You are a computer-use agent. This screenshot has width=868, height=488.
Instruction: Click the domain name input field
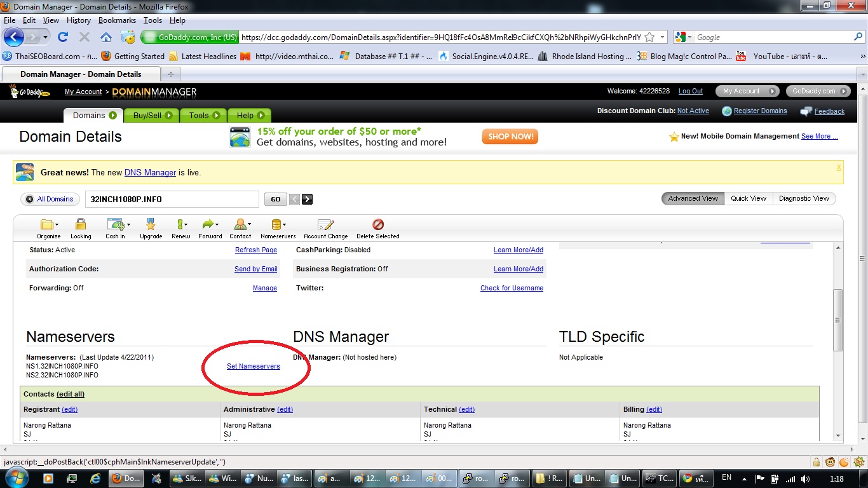point(172,199)
